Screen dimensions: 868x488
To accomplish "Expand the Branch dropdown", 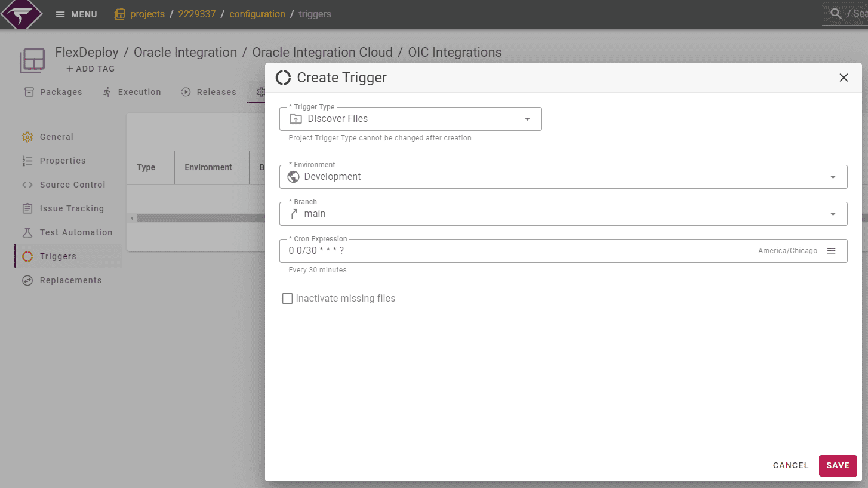I will click(564, 214).
